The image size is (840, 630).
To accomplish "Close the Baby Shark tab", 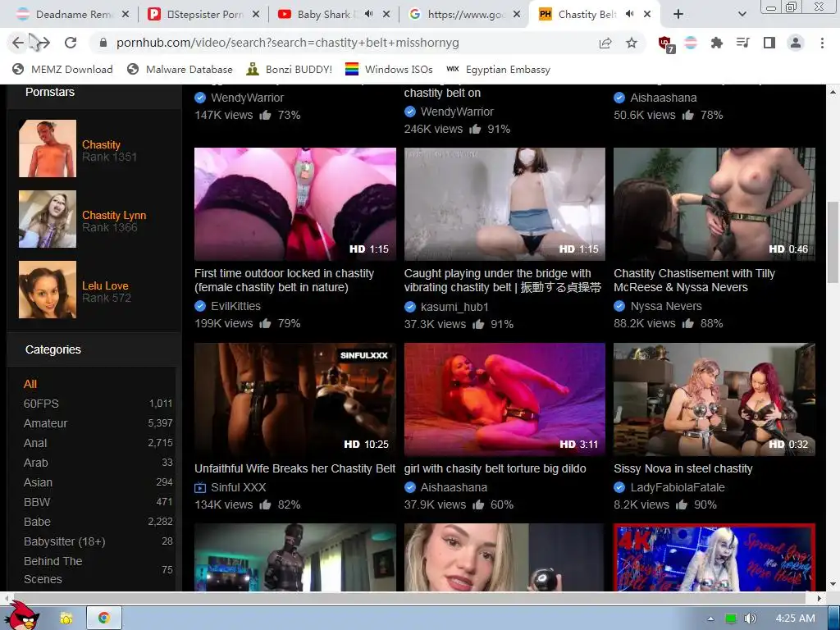I will pyautogui.click(x=386, y=15).
